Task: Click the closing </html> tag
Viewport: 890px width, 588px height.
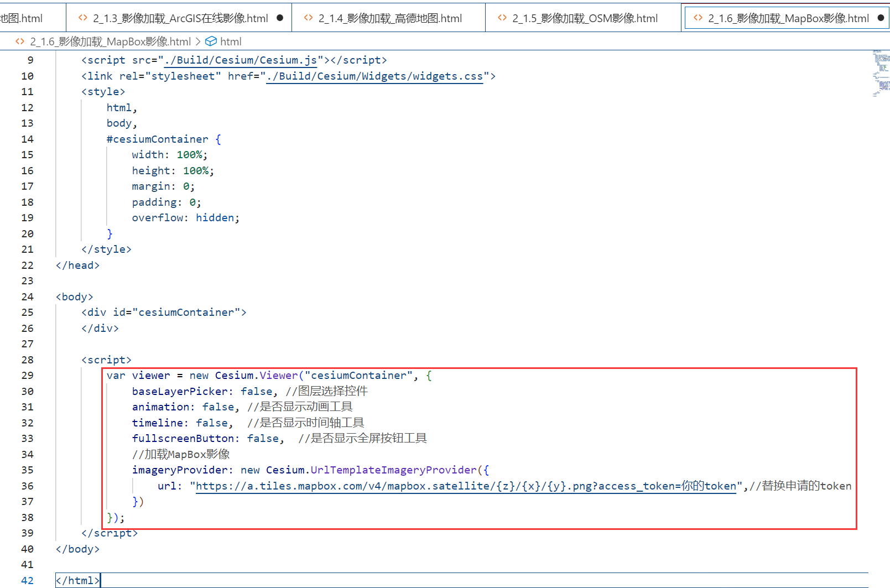Action: point(77,581)
